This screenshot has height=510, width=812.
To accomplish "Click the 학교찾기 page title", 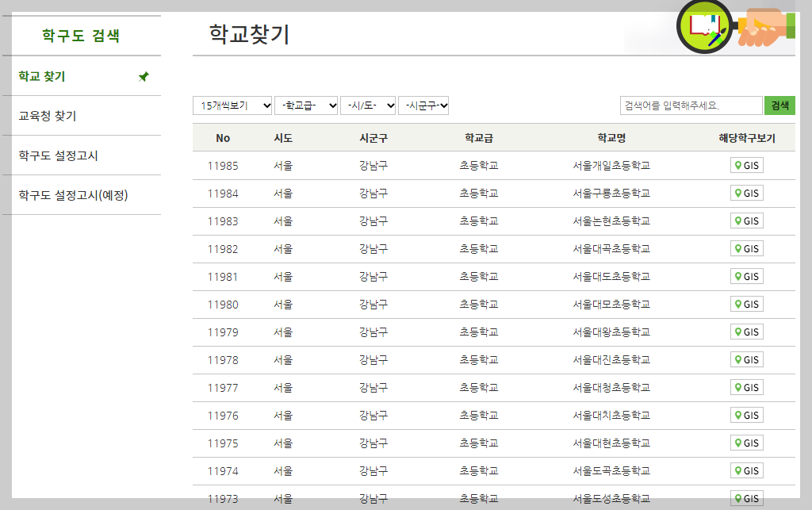I will coord(249,34).
